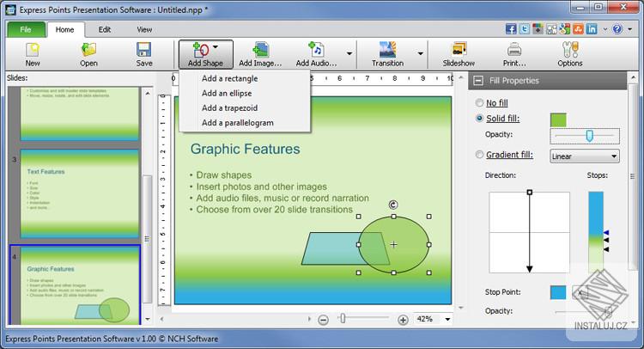Open the Help menu dropdown arrow
Viewport: 644px width, 349px height.
630,29
